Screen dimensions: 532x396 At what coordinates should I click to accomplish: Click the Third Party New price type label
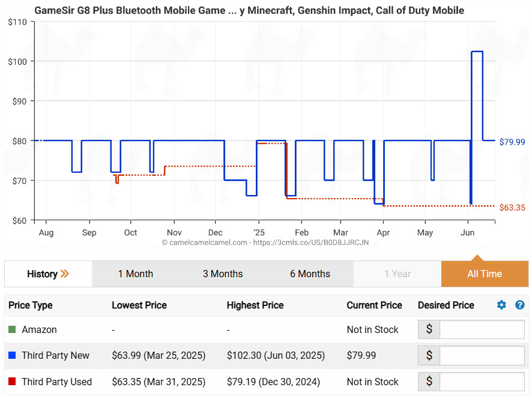click(55, 355)
